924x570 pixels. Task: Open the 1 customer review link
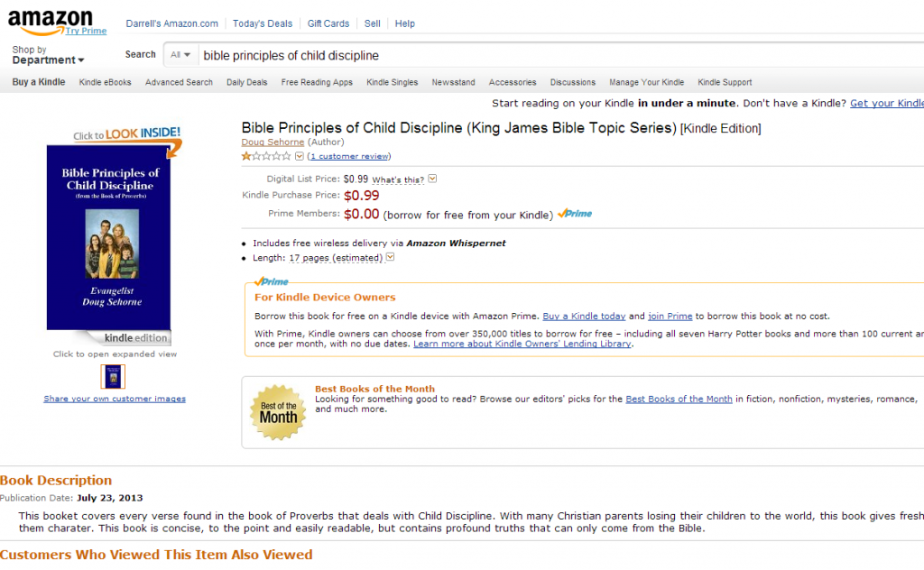click(349, 156)
